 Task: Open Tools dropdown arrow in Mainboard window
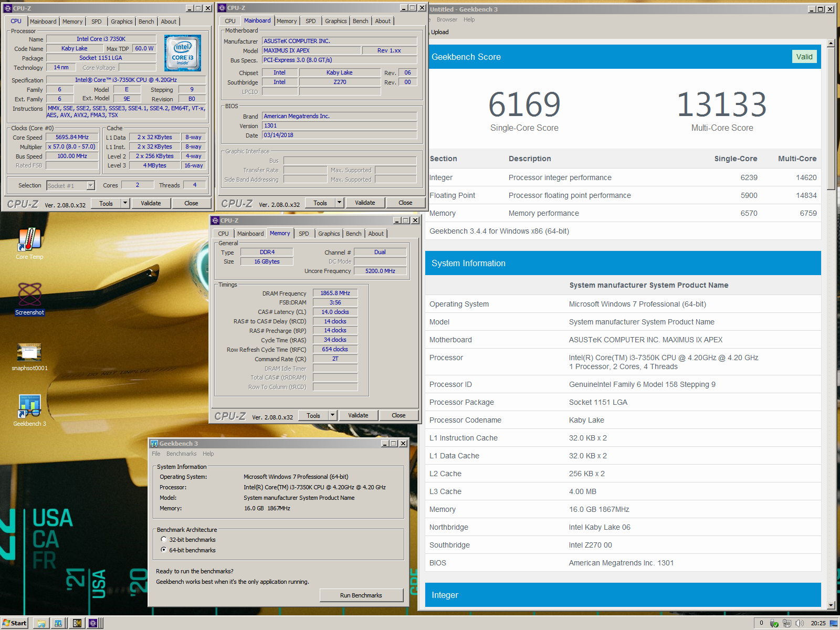pos(340,203)
